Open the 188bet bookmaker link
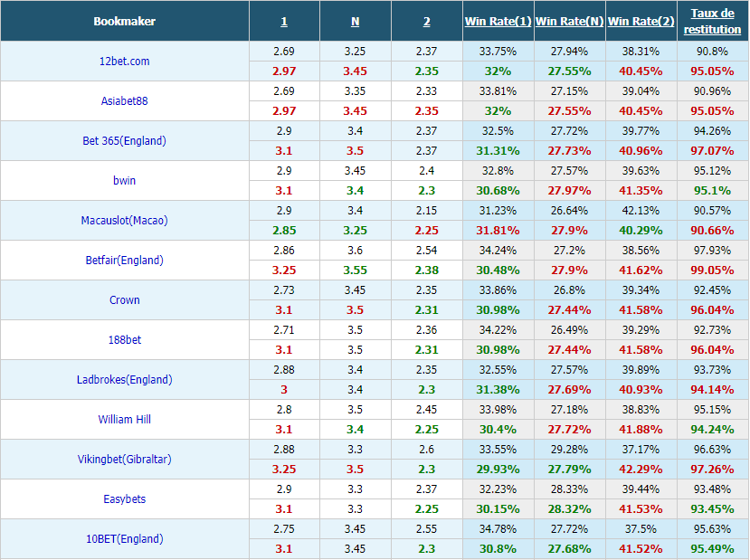Screen dimensions: 750x560 point(124,339)
